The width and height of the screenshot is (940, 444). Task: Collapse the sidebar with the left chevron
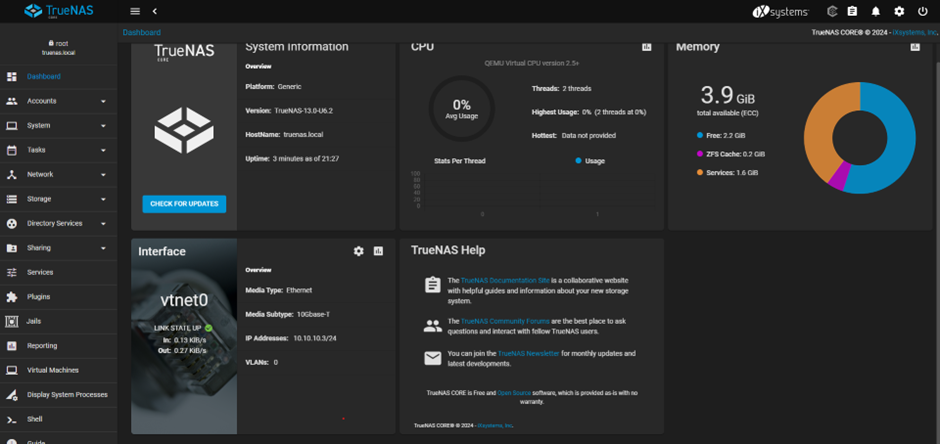[x=155, y=11]
